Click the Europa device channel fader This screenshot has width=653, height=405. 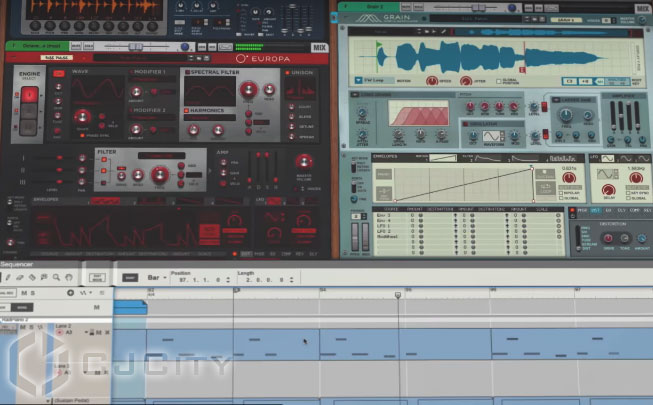136,47
